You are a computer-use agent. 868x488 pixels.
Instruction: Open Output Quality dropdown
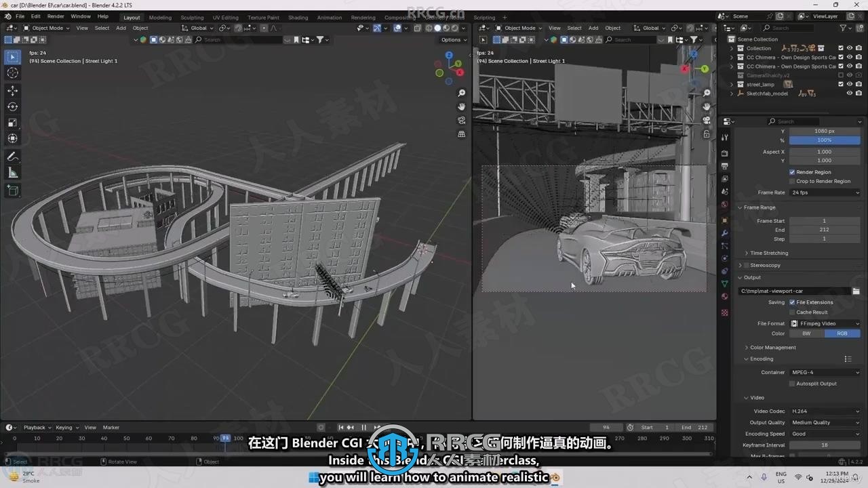coord(825,422)
